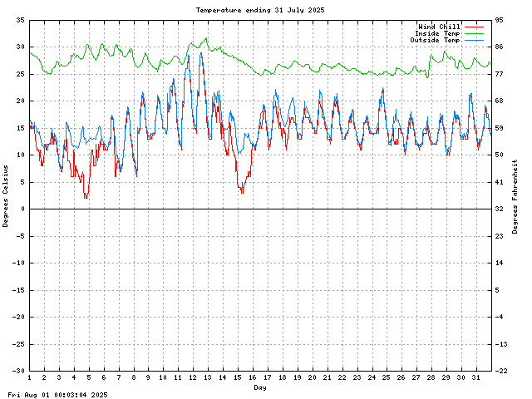Select the 'Wind Chill' legend label
This screenshot has width=532, height=399.
click(439, 27)
